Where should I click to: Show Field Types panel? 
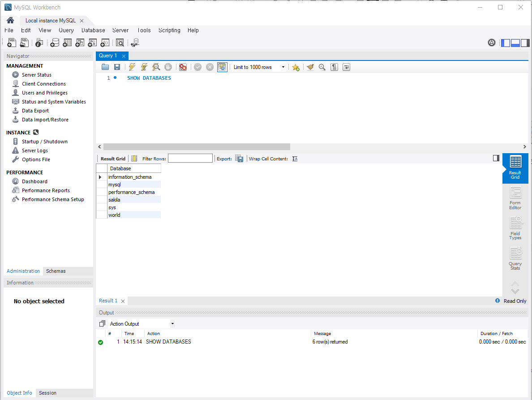tap(515, 229)
